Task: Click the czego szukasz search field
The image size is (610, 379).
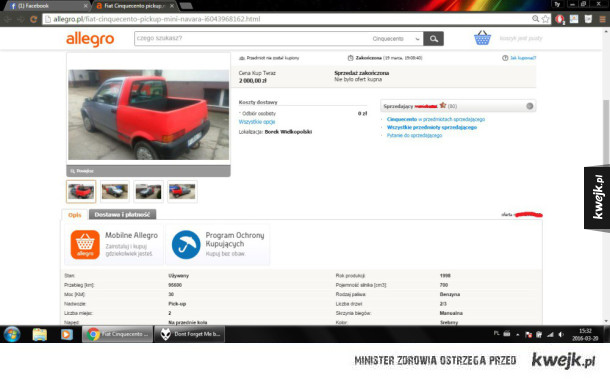Action: (251, 39)
